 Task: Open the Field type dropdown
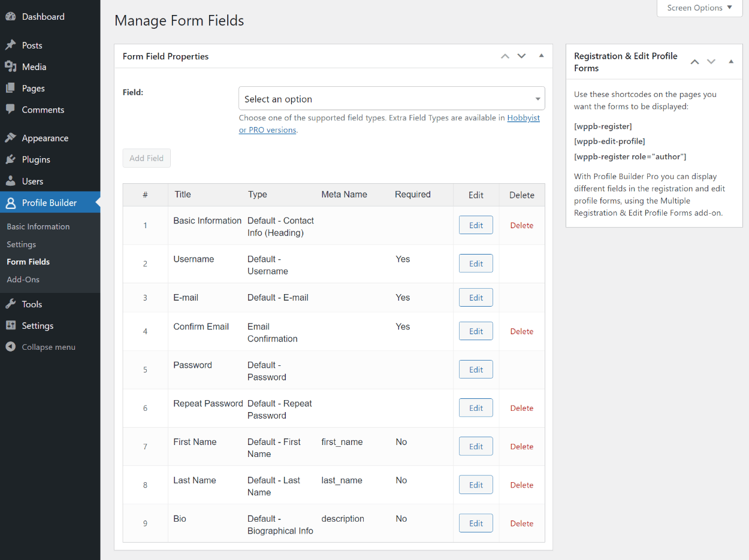tap(391, 99)
